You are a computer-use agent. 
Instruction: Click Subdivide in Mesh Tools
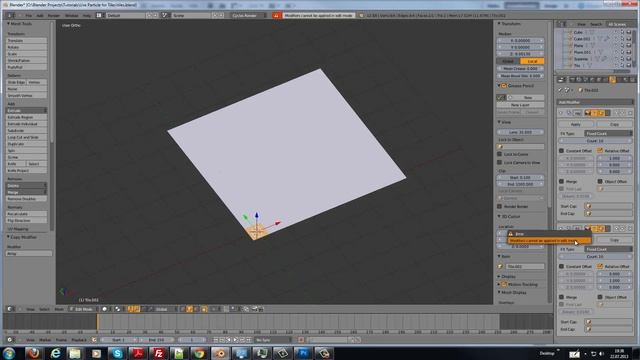pos(26,131)
